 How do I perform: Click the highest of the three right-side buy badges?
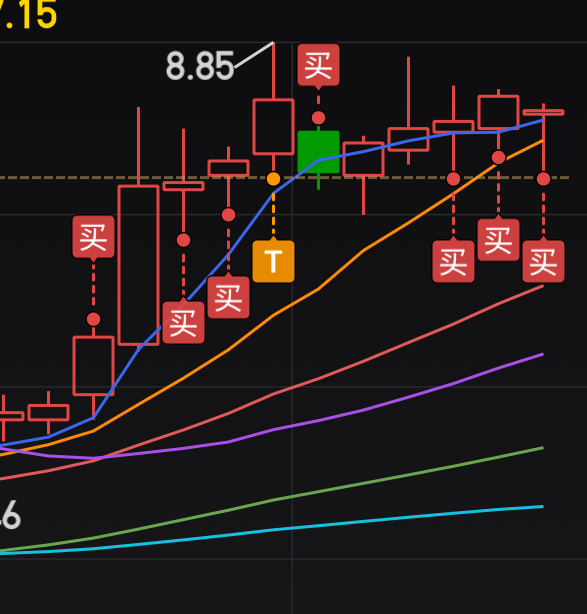[498, 240]
